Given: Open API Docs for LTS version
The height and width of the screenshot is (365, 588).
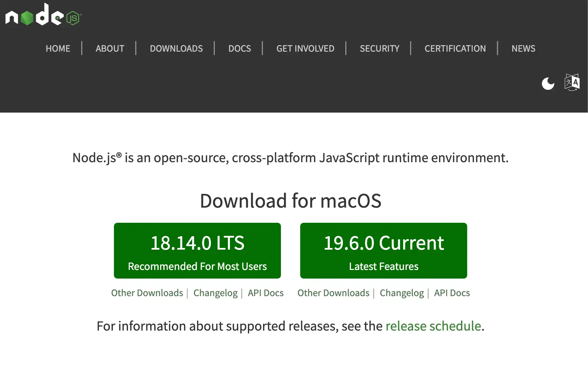Looking at the screenshot, I should click(x=265, y=293).
